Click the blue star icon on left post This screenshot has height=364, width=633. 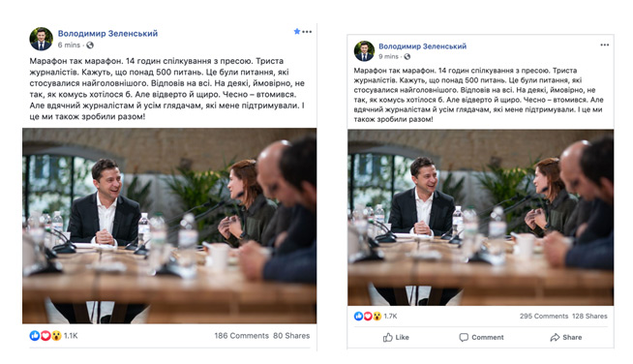coord(297,31)
